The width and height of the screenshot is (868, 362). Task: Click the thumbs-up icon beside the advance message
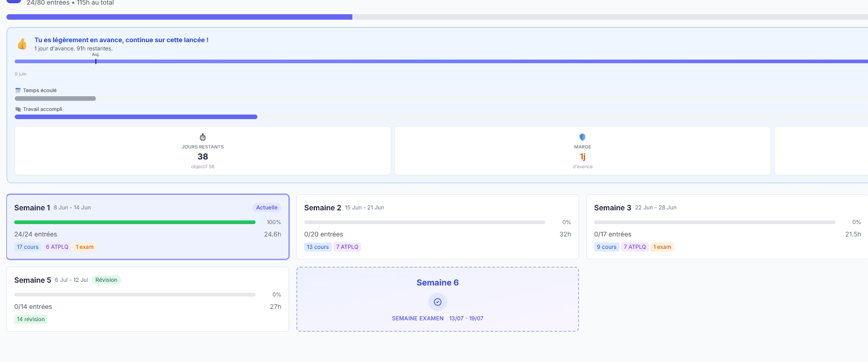click(22, 44)
